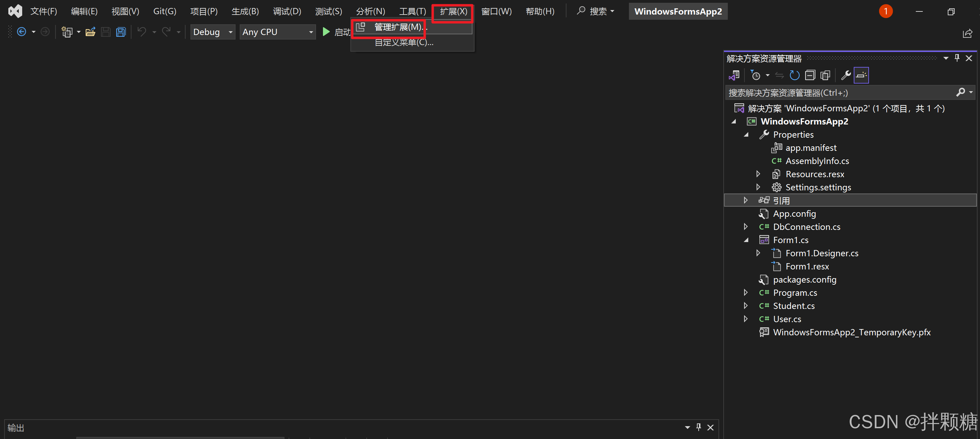Click the Save All toolbar icon
980x439 pixels.
pyautogui.click(x=121, y=32)
